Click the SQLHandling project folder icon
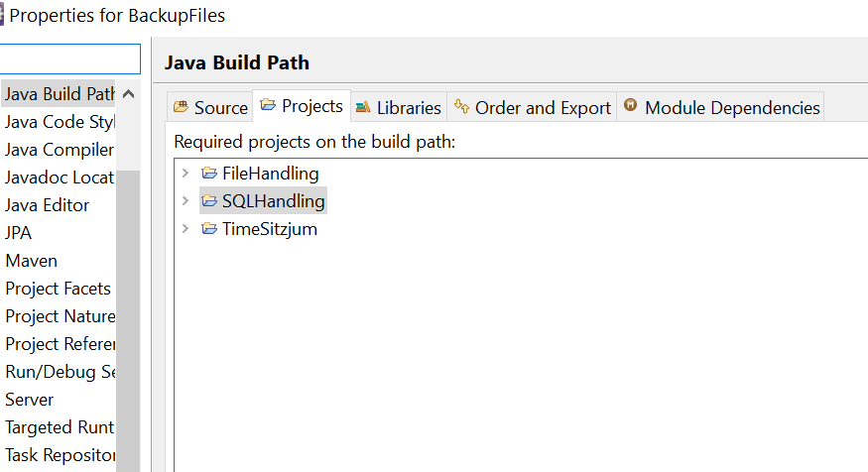The image size is (868, 472). click(208, 201)
